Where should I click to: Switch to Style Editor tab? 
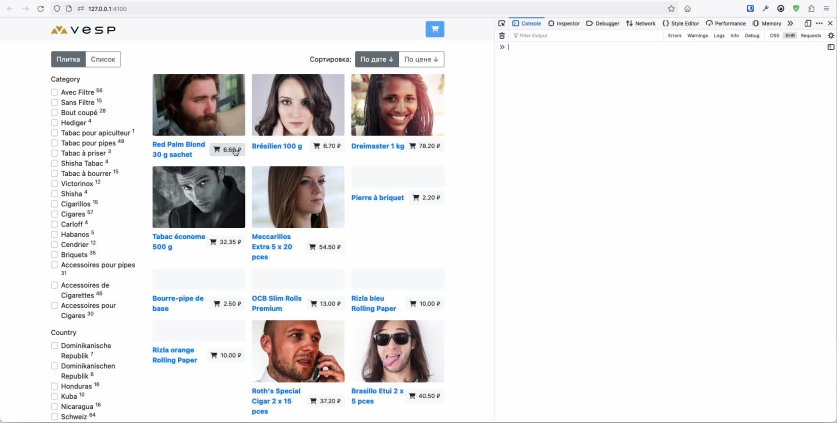pyautogui.click(x=681, y=24)
